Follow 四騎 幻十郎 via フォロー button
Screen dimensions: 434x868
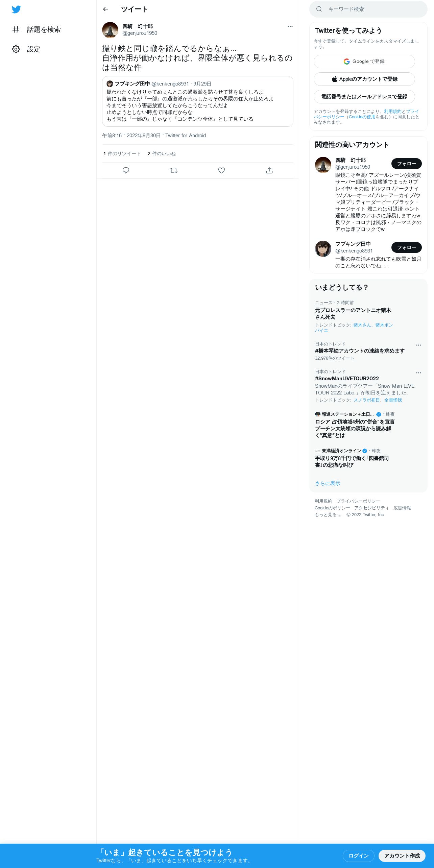pyautogui.click(x=406, y=164)
